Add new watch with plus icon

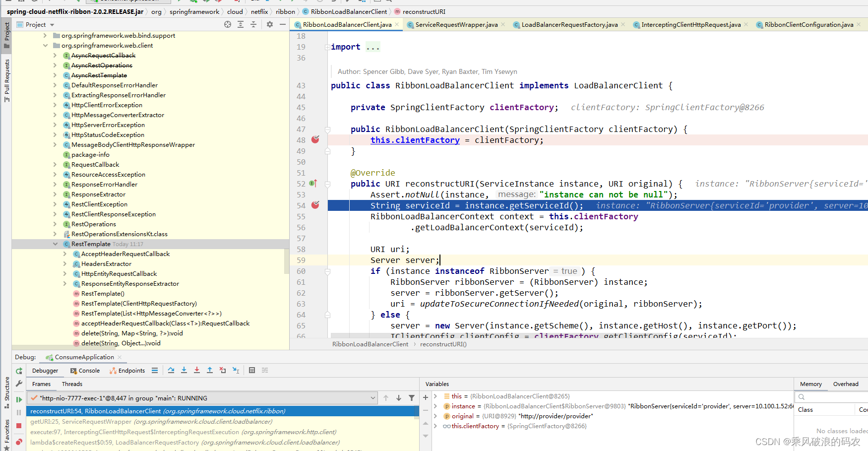pos(426,397)
